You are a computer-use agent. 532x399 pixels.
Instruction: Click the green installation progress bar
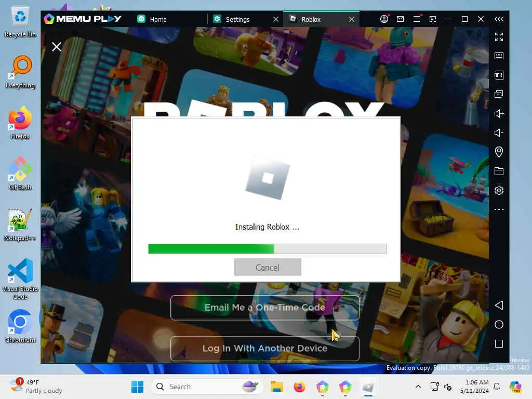click(x=268, y=249)
